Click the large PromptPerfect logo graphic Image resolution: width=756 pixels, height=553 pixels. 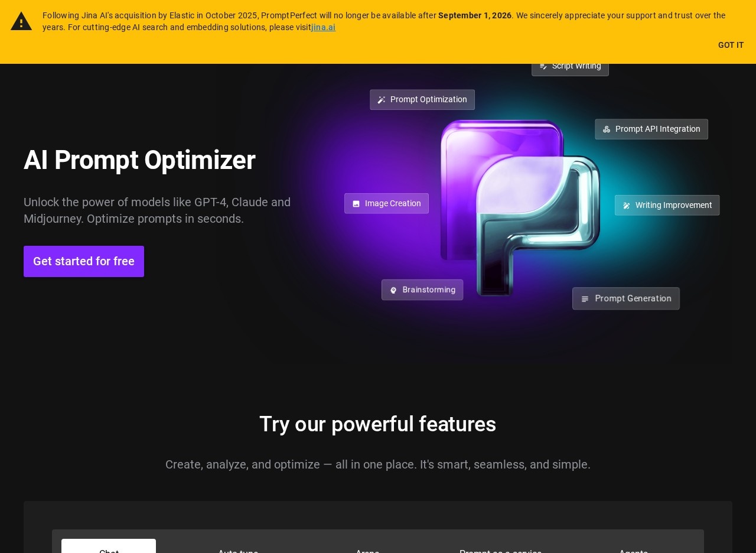tap(520, 207)
